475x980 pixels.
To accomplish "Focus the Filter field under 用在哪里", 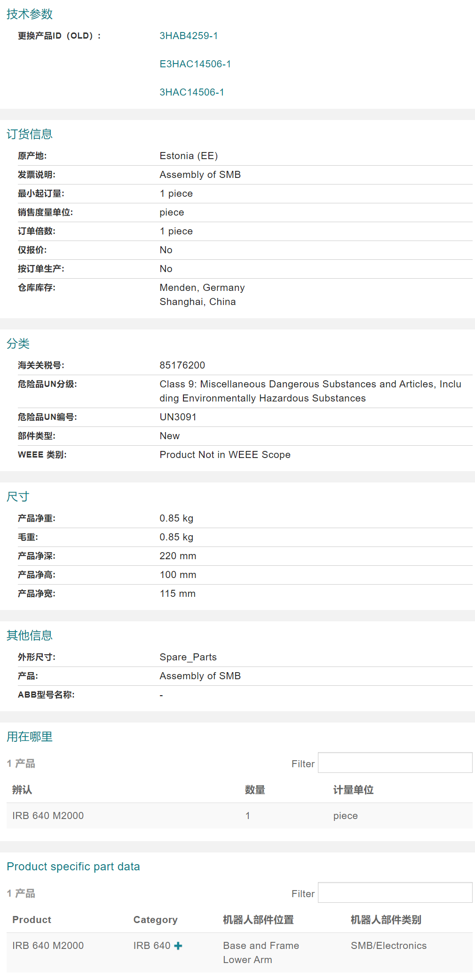I will tap(395, 763).
